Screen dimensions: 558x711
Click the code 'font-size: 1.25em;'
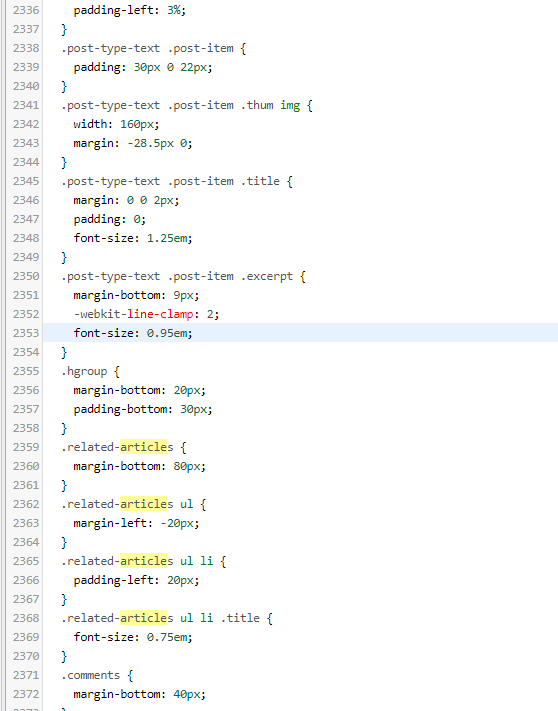[x=133, y=238]
